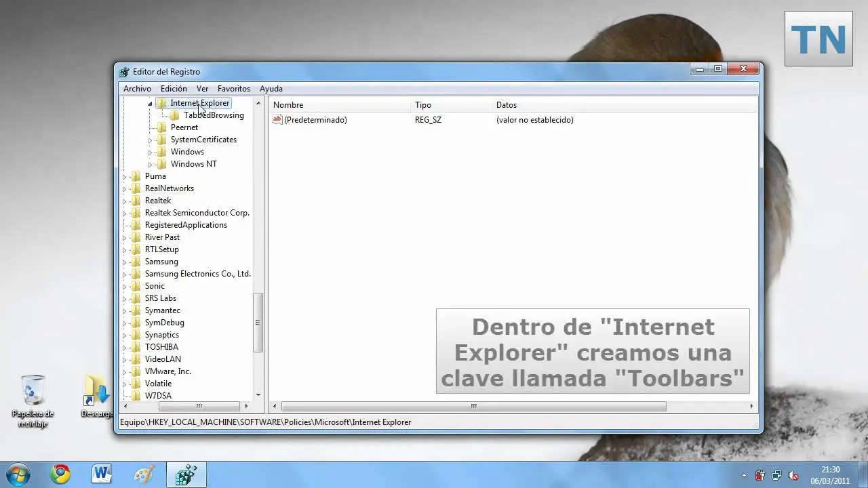868x488 pixels.
Task: Click the taskbar clock showing 21:30
Action: (x=831, y=474)
